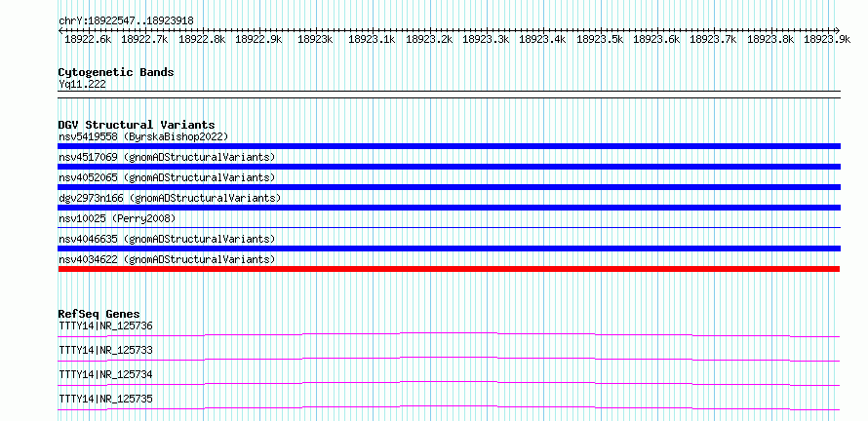The image size is (868, 421).
Task: Select the magenta transcript line for NR_125736
Action: click(449, 334)
